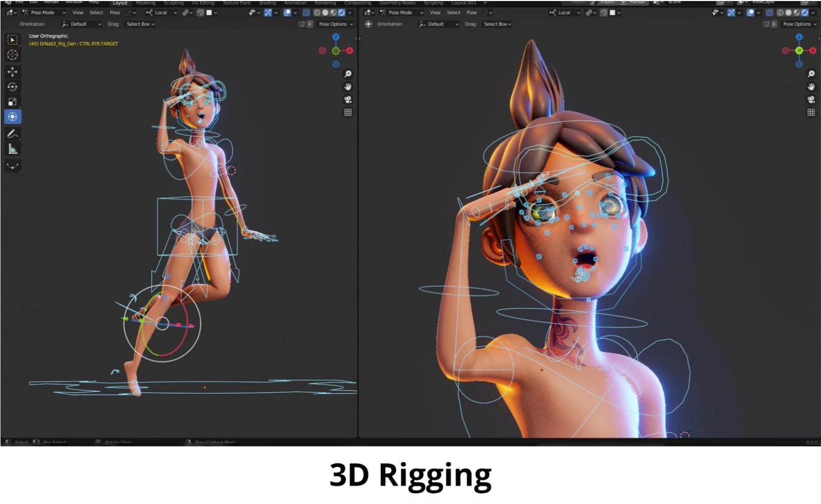Click white square swatch beside left snap magnet
Viewport: 821px width, 504px height.
tap(209, 12)
